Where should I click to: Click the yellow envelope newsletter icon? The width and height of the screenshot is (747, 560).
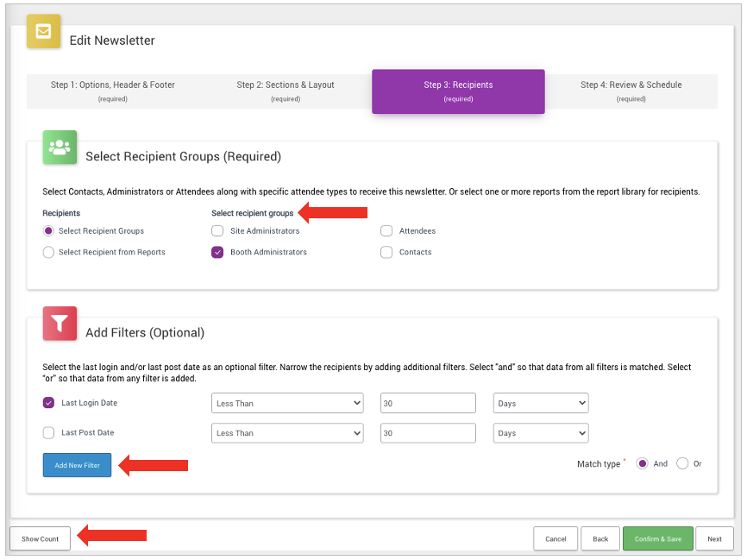pos(43,31)
